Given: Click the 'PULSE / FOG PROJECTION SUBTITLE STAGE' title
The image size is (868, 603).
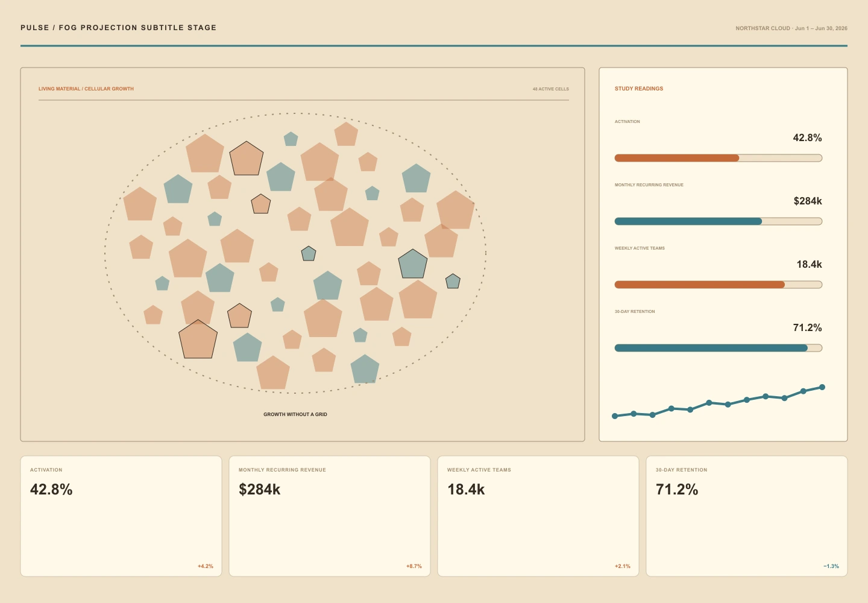Looking at the screenshot, I should (x=119, y=28).
